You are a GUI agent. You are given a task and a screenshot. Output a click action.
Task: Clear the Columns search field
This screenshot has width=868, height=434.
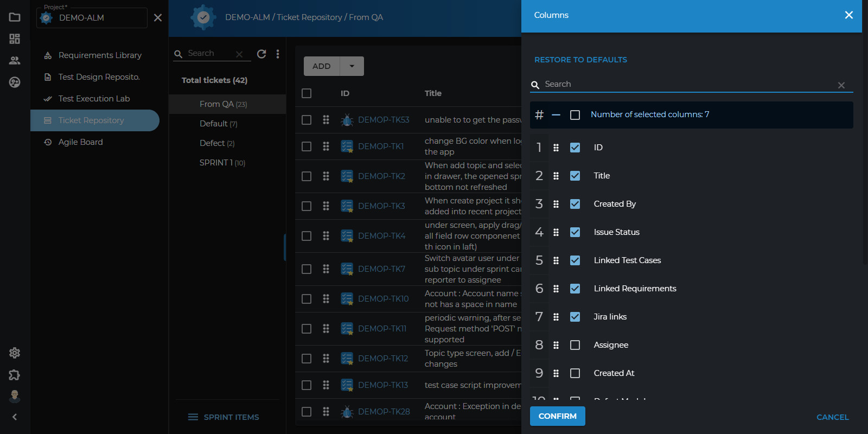841,85
